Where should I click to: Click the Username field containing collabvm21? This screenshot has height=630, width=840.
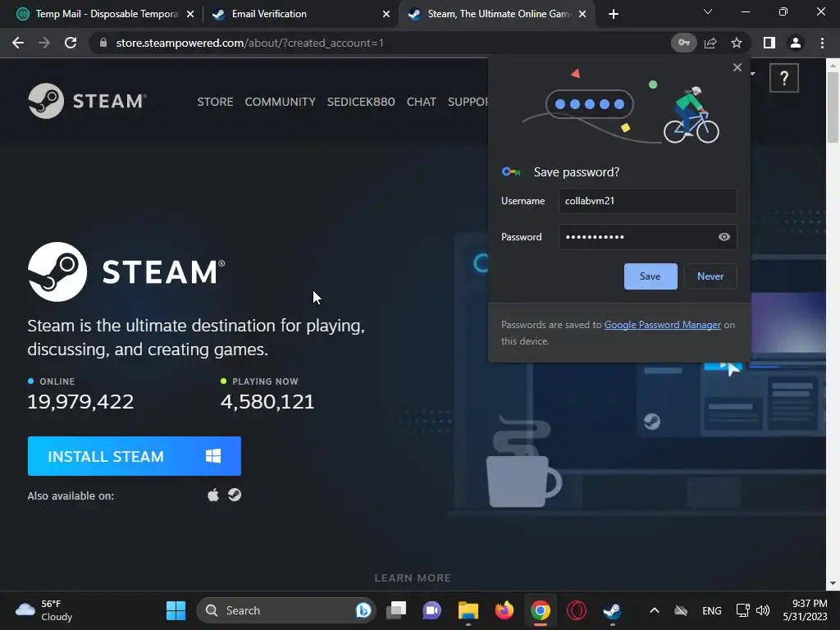(648, 201)
